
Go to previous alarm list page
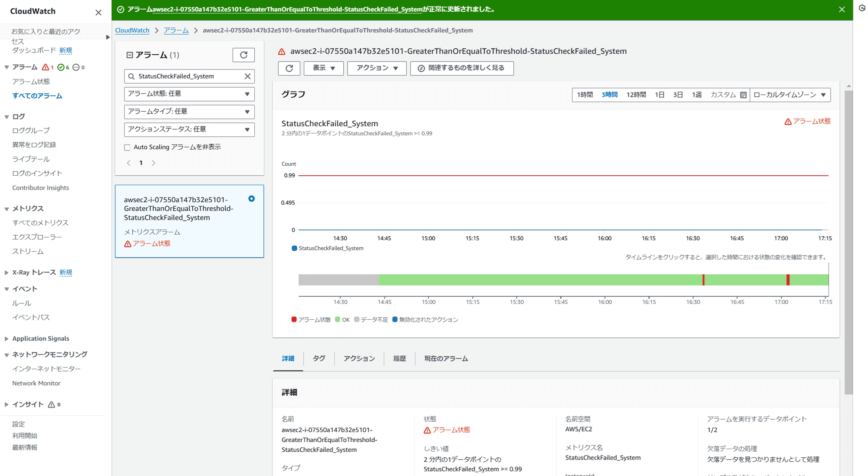(x=128, y=163)
